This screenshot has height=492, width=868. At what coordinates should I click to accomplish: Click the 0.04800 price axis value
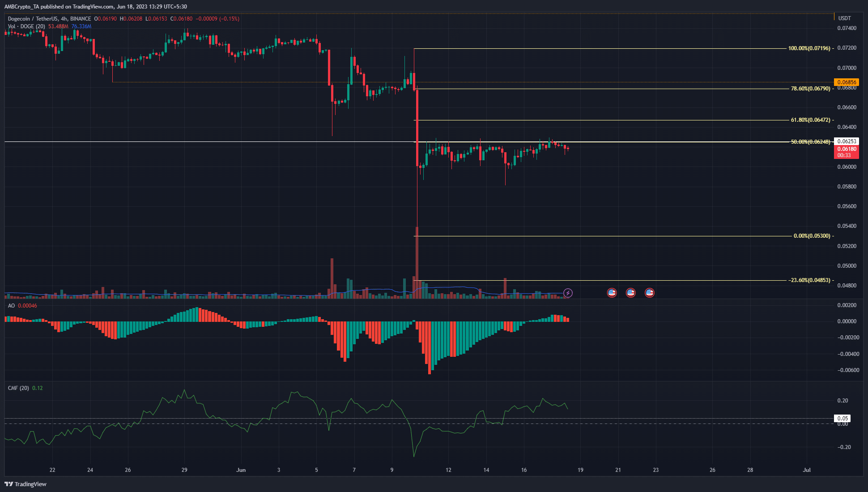847,286
